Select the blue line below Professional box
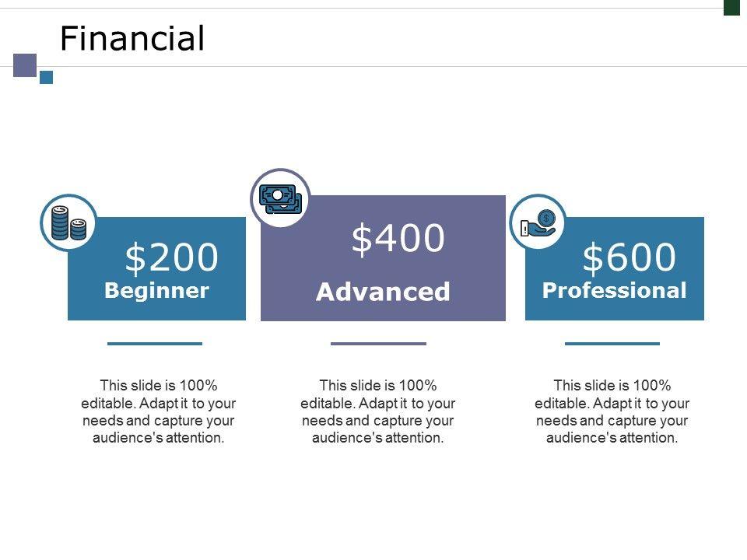Image resolution: width=747 pixels, height=560 pixels. [x=612, y=343]
